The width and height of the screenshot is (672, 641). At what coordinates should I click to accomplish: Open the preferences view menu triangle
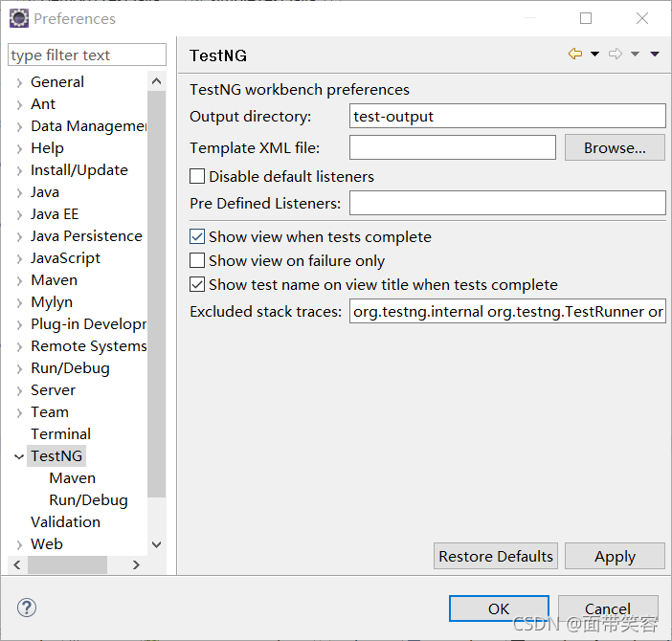[x=655, y=54]
